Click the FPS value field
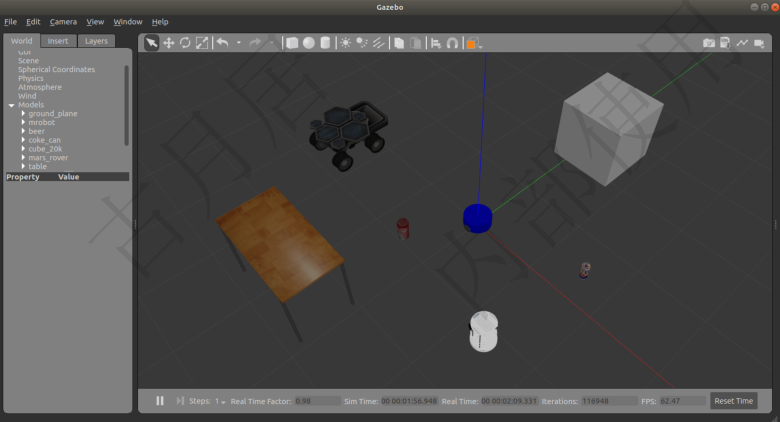The width and height of the screenshot is (780, 422). pos(682,401)
